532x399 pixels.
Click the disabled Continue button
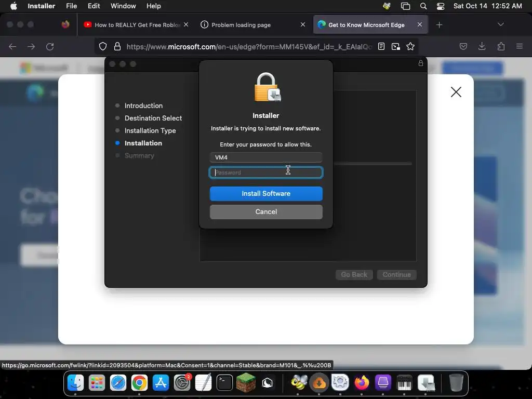pyautogui.click(x=396, y=274)
